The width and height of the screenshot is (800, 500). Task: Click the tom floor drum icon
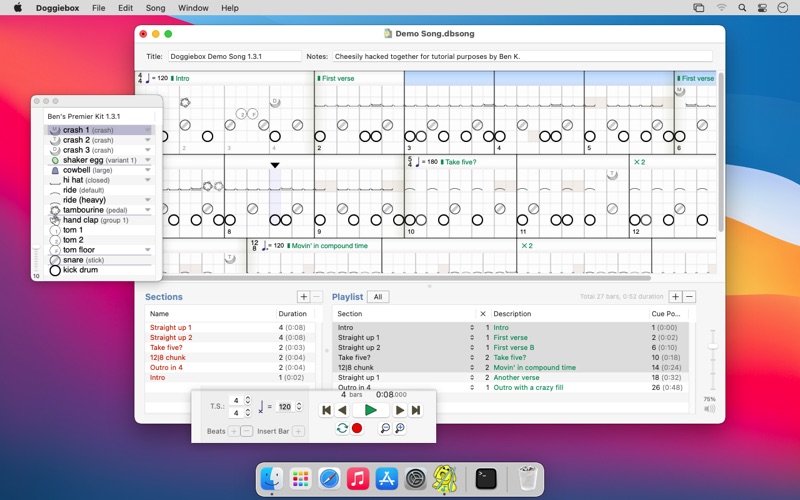tap(55, 250)
